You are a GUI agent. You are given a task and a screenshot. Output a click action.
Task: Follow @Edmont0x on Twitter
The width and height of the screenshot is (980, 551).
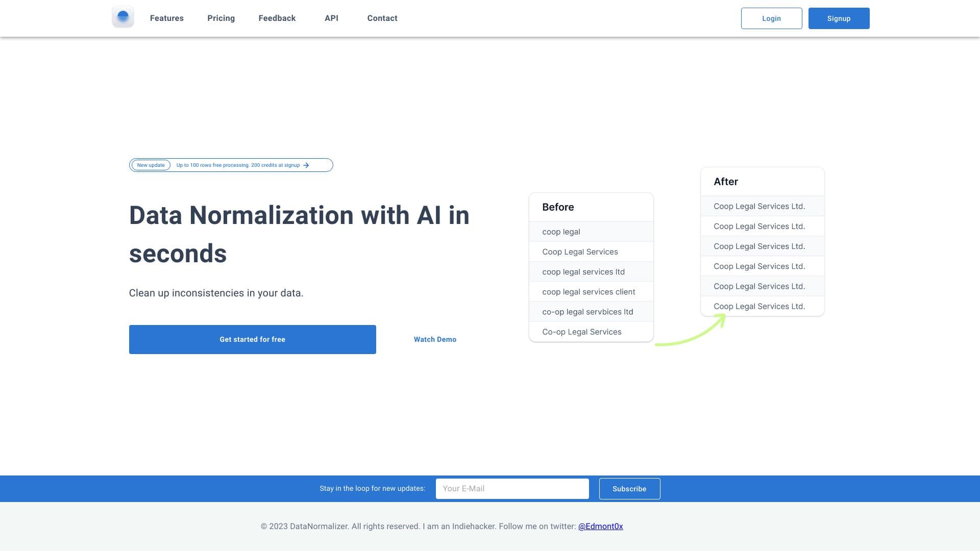601,526
